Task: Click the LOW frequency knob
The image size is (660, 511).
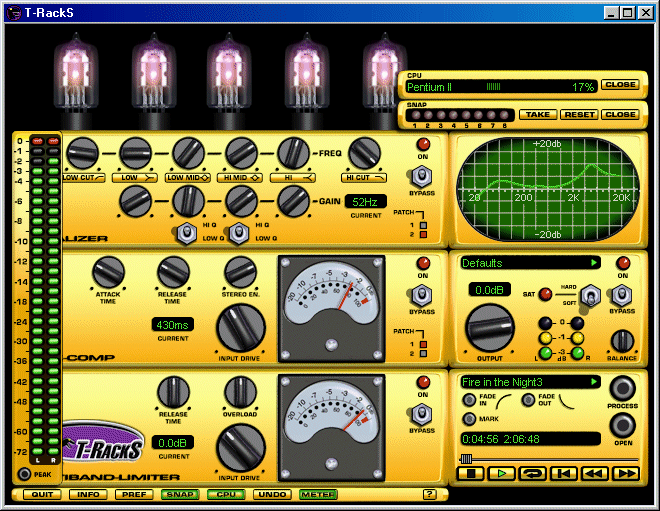Action: pos(136,153)
